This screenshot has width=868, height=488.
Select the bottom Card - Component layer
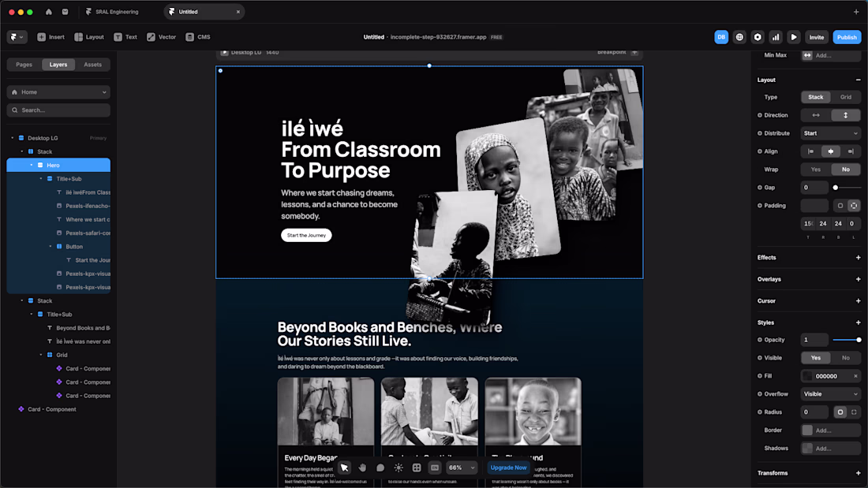[x=52, y=409]
